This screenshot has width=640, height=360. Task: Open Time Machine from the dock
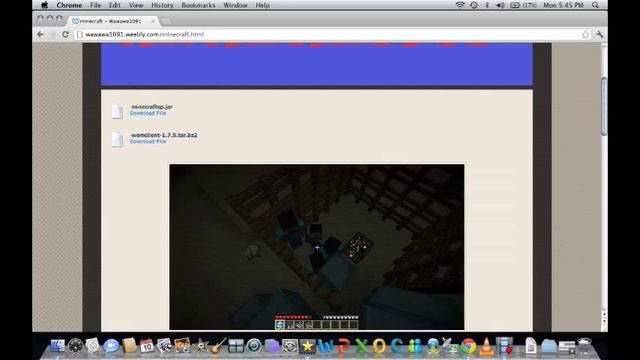254,346
